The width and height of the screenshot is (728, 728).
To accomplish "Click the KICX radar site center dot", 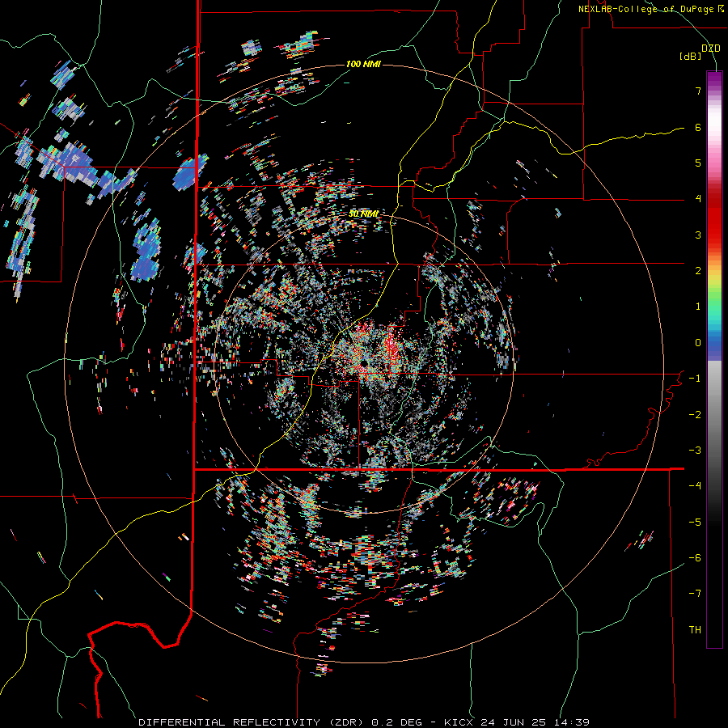I will pyautogui.click(x=363, y=362).
